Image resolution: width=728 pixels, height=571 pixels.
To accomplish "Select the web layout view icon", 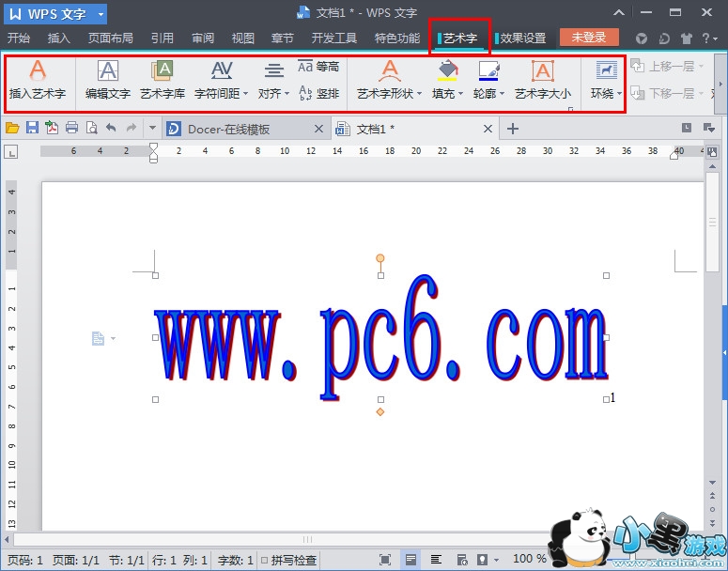I will [461, 560].
